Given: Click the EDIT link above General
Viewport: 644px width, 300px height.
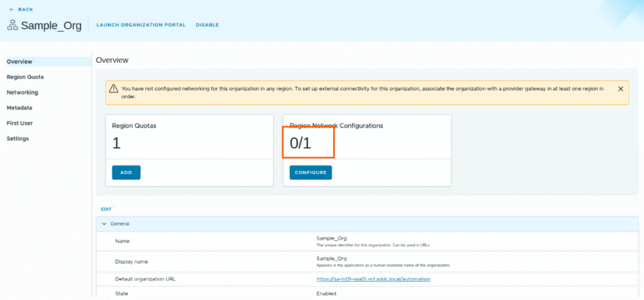Looking at the screenshot, I should click(x=106, y=209).
